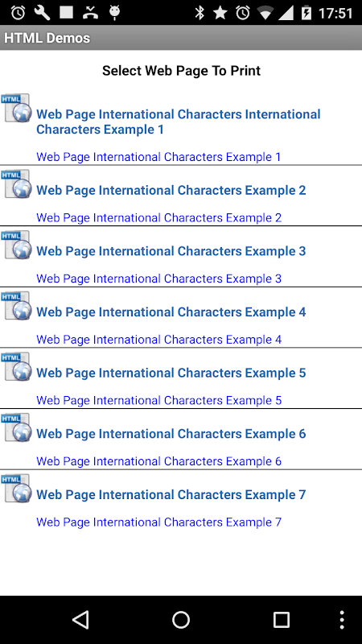The width and height of the screenshot is (362, 644).
Task: Tap the Android debug bug icon
Action: (114, 13)
